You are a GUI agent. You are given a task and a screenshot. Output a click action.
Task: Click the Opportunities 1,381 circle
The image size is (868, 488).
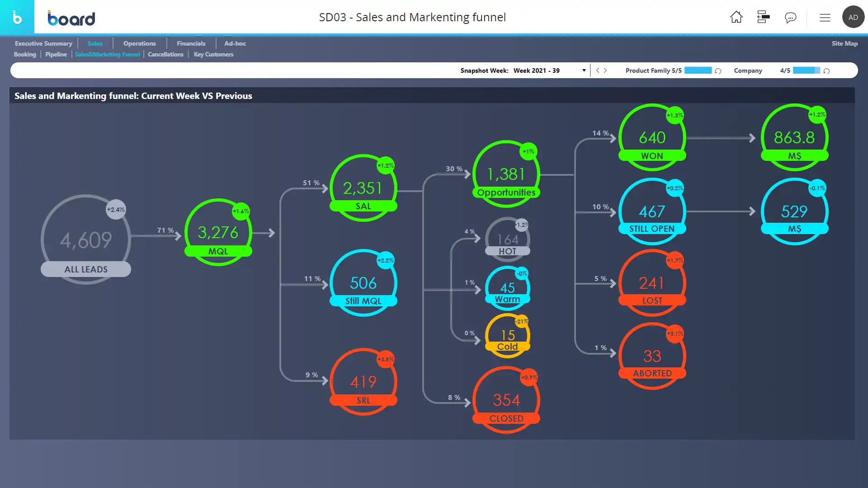tap(506, 174)
